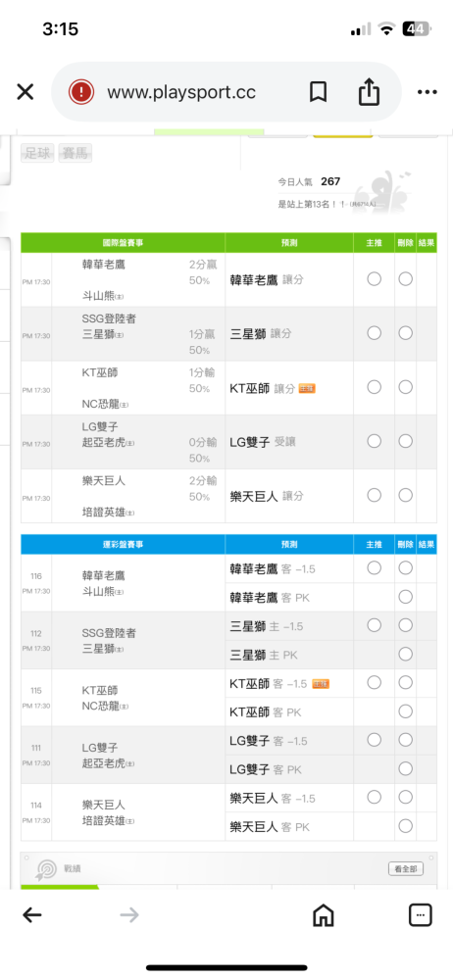Click the 韓華老鷹 team link in 國際盤賽事
The image size is (453, 980).
point(104,265)
